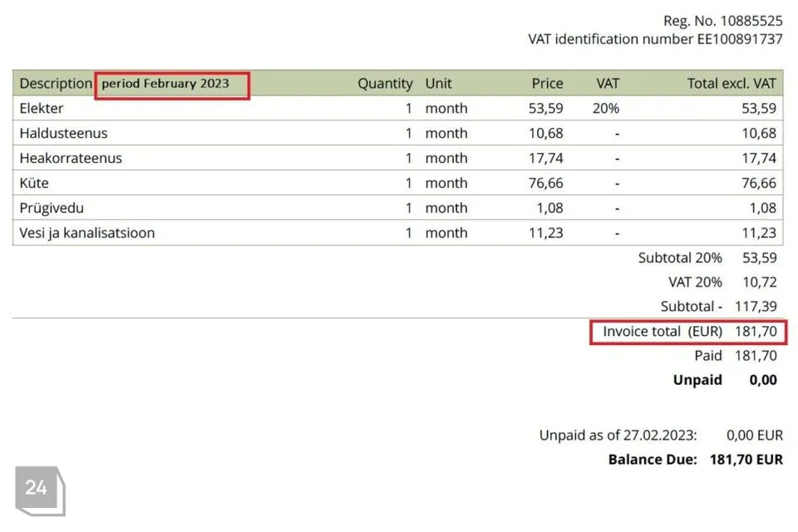Select the Prügivedu line item
798x532 pixels.
click(x=52, y=208)
